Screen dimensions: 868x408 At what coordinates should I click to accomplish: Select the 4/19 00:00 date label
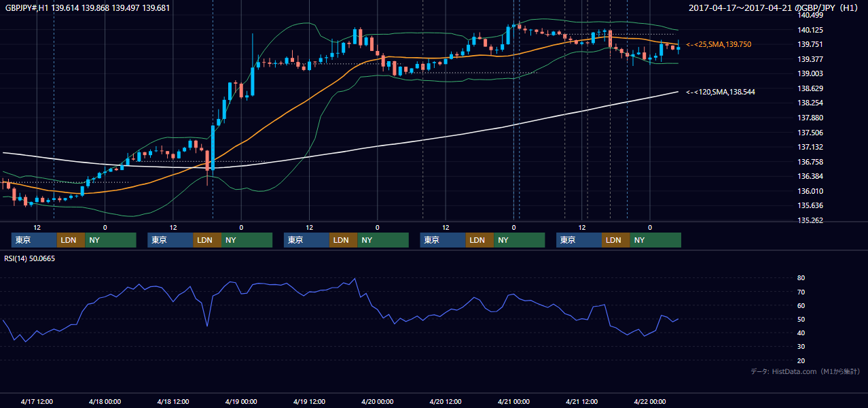click(241, 401)
